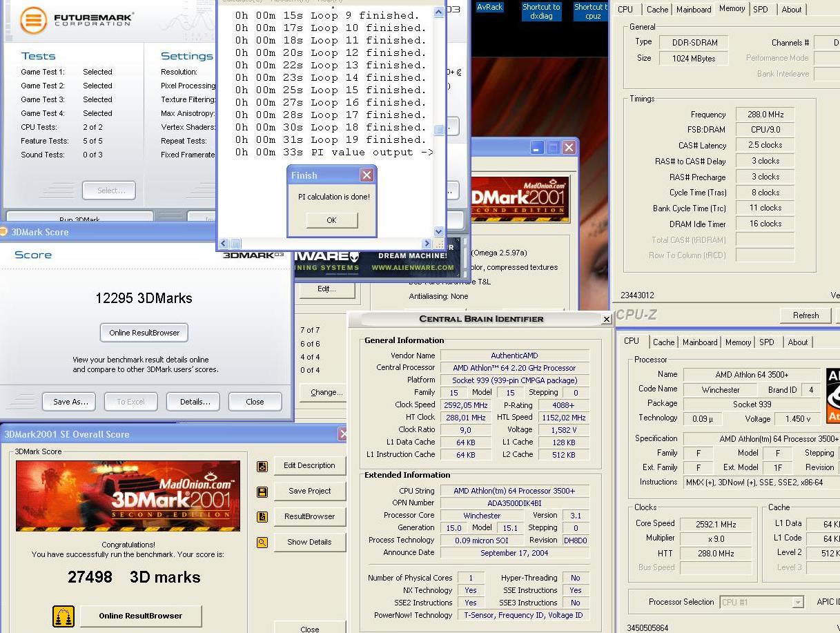Image resolution: width=840 pixels, height=633 pixels.
Task: Switch to Memory tab in lower CPU-Z window
Action: pyautogui.click(x=738, y=342)
